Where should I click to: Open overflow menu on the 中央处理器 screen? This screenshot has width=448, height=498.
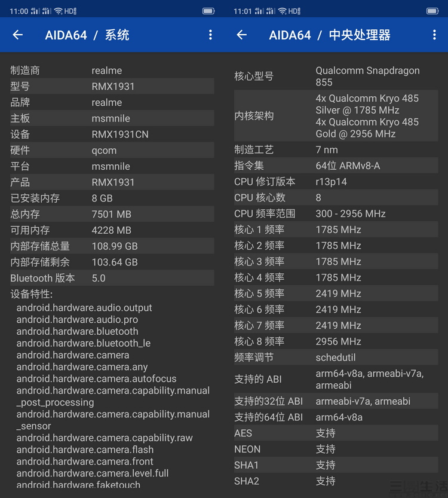point(434,35)
